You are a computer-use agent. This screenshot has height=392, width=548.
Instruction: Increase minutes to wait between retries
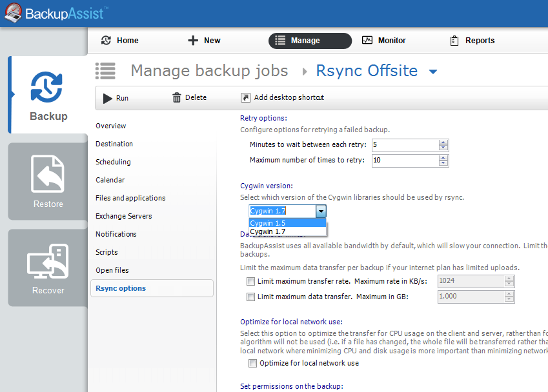coord(443,142)
